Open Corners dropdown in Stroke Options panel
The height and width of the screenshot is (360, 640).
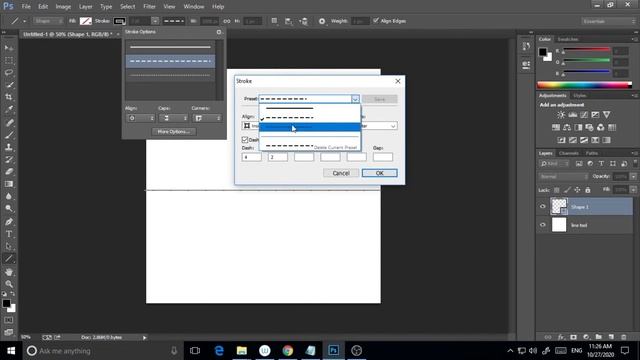[207, 118]
